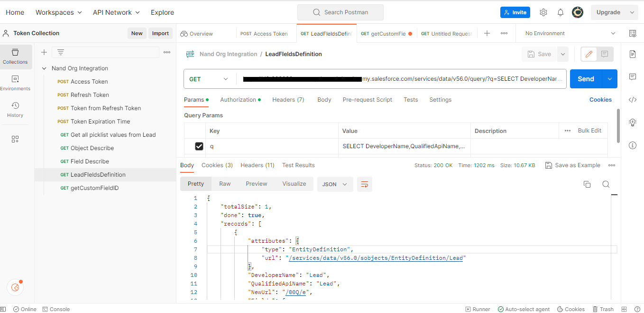Open the Test Results tab
The image size is (644, 313).
click(298, 165)
